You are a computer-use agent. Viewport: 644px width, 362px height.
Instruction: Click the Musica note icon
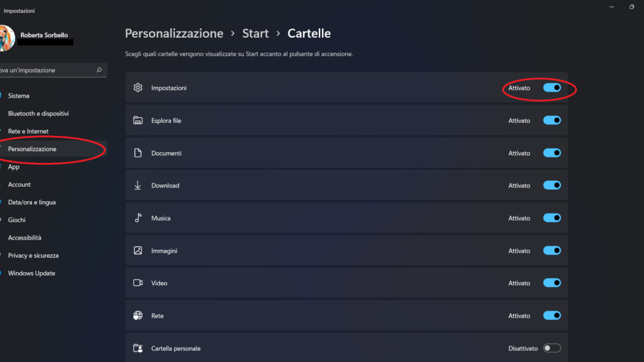[x=138, y=218]
